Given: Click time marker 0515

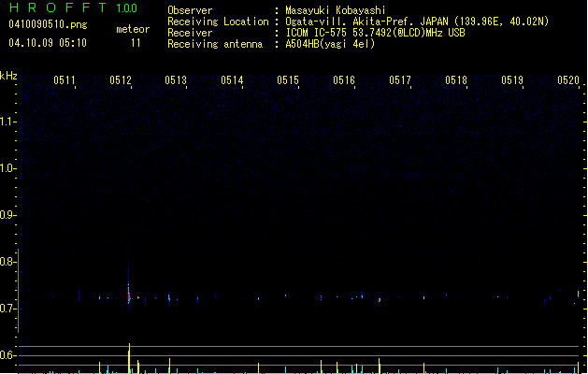Looking at the screenshot, I should click(x=288, y=79).
